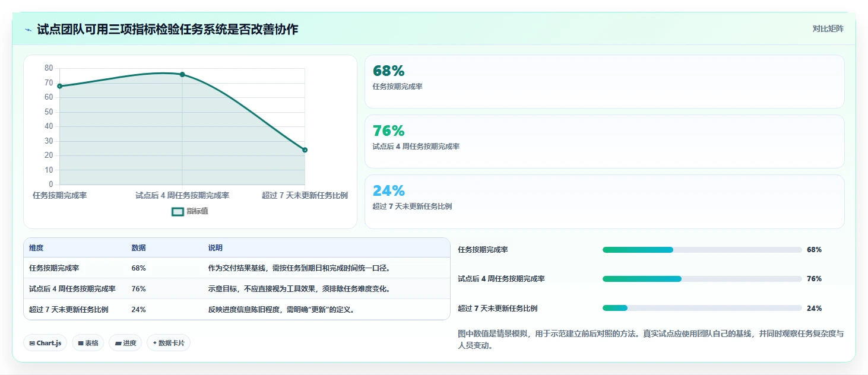Viewport: 868px width, 375px height.
Task: Click the large 24% value in the stat card
Action: pyautogui.click(x=388, y=191)
